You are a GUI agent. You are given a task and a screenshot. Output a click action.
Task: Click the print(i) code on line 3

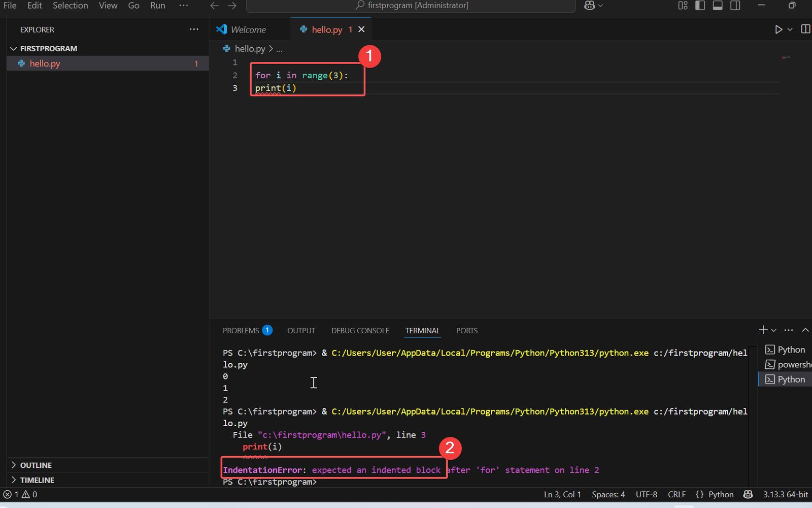[276, 88]
